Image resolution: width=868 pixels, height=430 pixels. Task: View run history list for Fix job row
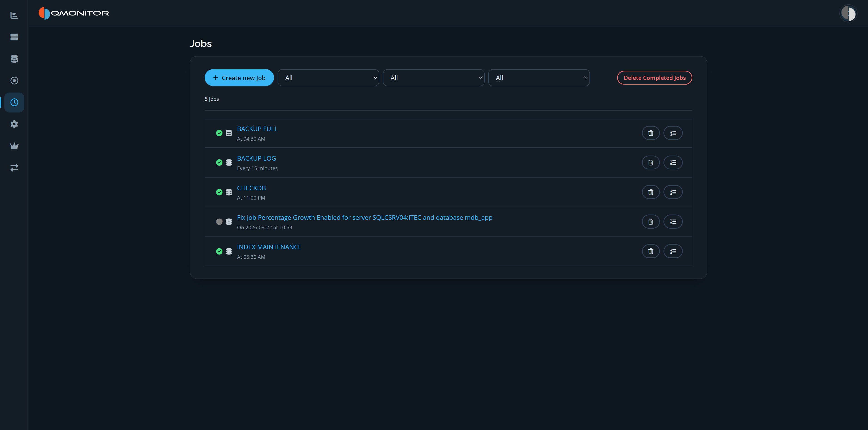tap(673, 222)
